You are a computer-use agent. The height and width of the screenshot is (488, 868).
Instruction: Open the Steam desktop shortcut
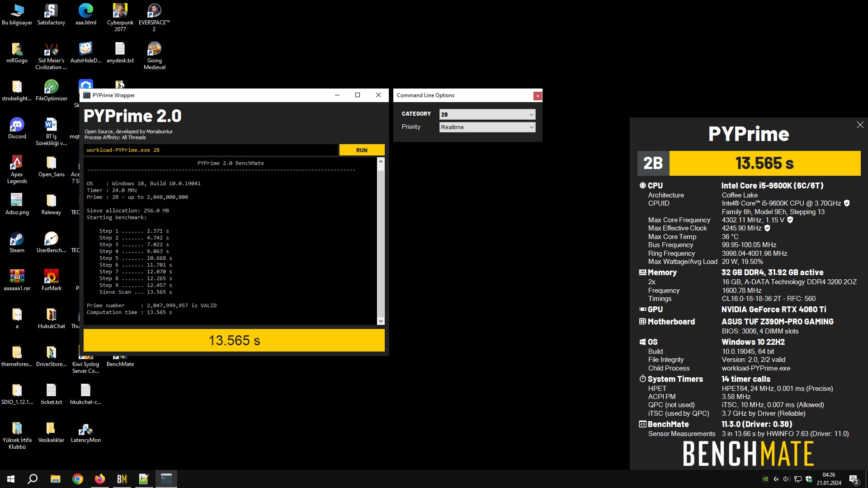[x=17, y=242]
